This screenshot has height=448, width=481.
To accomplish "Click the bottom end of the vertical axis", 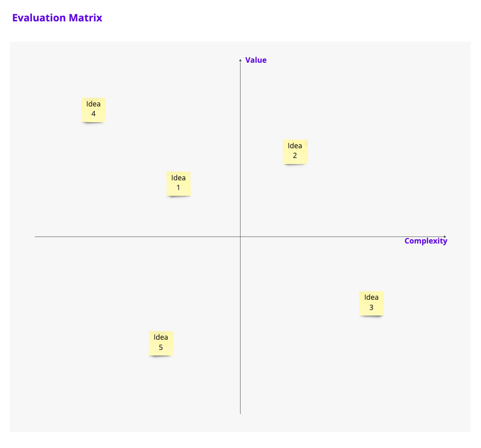I will click(x=240, y=413).
